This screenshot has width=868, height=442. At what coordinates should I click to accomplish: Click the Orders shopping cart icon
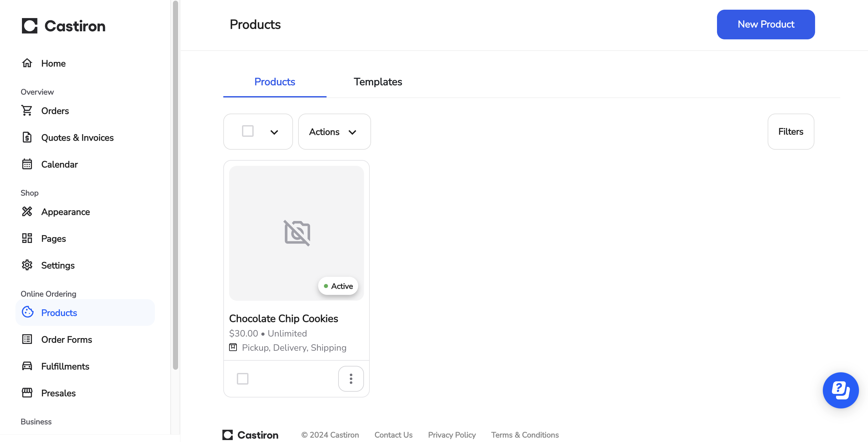coord(27,110)
